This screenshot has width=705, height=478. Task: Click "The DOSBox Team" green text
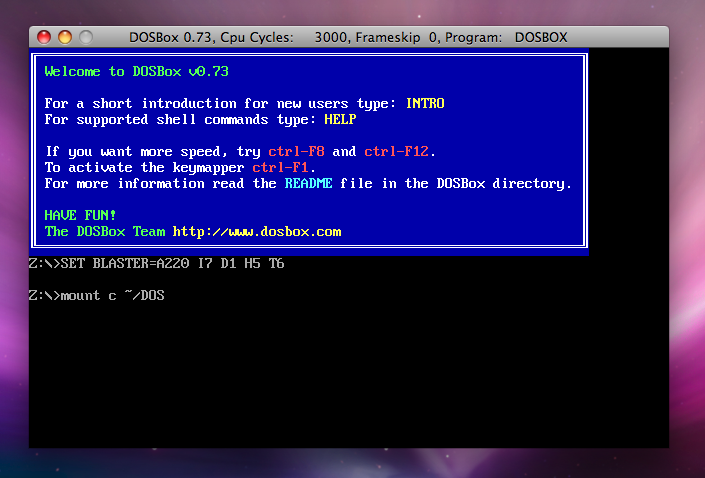pos(105,232)
